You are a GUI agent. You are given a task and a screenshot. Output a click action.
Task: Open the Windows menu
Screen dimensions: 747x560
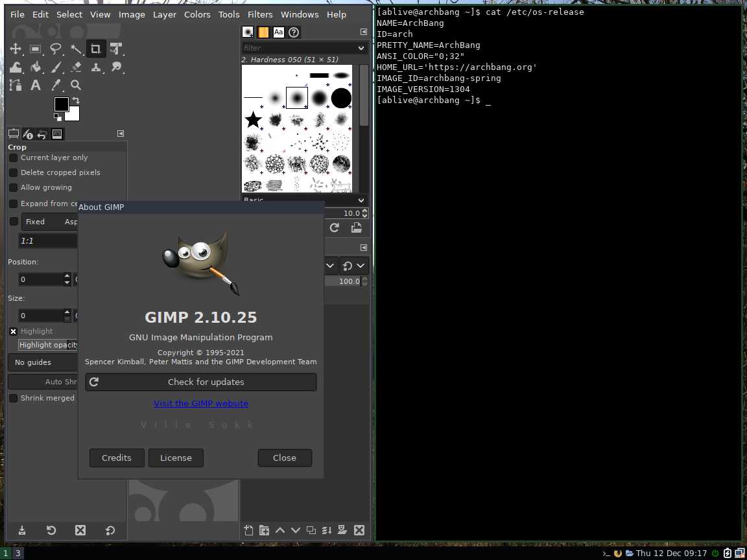tap(300, 14)
